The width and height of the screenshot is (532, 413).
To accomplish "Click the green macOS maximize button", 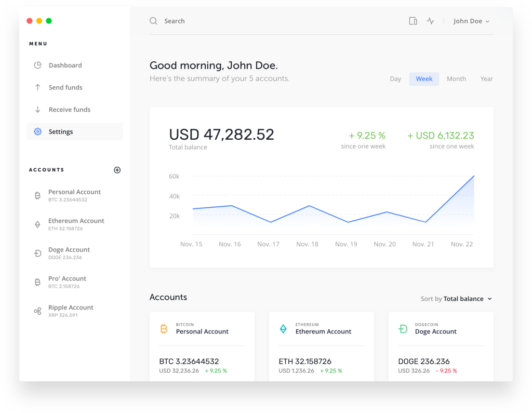I will [x=49, y=21].
